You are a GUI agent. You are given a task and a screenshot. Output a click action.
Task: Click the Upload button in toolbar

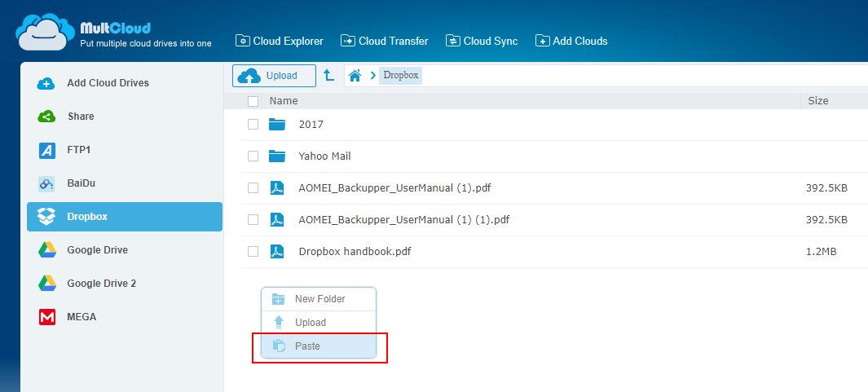pos(274,76)
